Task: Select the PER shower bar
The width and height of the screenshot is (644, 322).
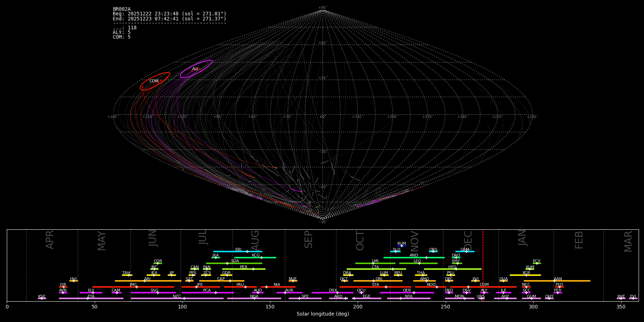Action: 244,269
